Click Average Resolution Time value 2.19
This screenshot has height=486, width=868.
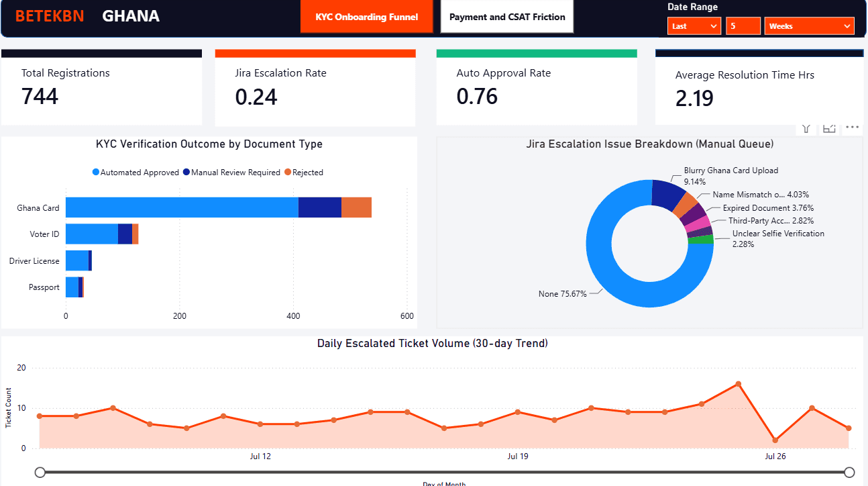tap(694, 99)
